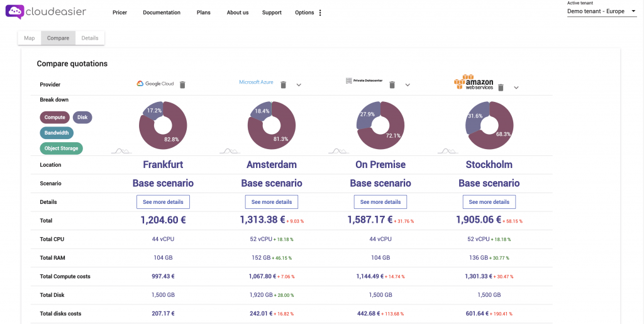Switch to the Details tab

[89, 38]
